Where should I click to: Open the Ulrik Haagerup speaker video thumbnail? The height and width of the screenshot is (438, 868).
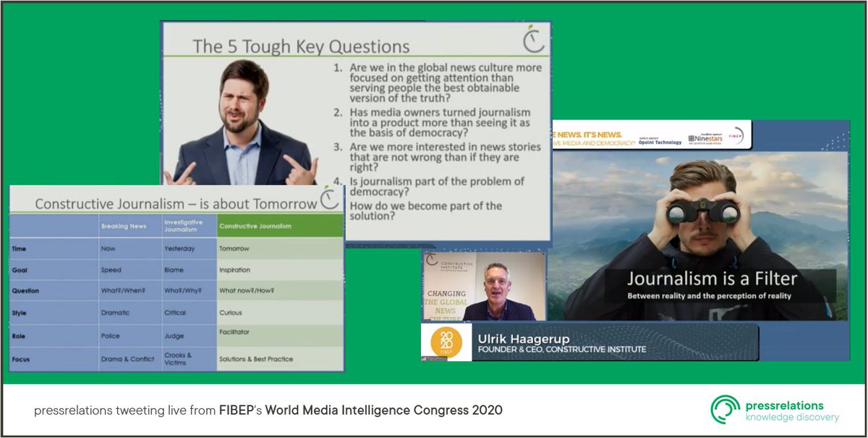point(483,286)
